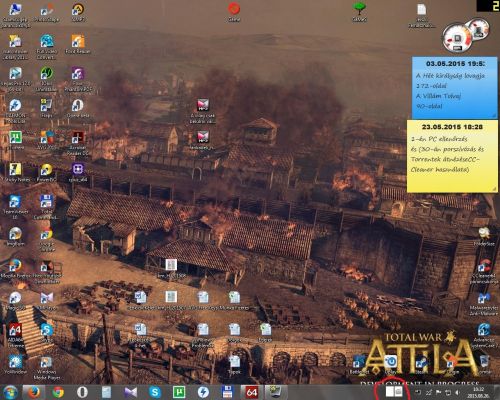Image resolution: width=500 pixels, height=400 pixels.
Task: Open Firefox from the taskbar
Action: point(34,392)
